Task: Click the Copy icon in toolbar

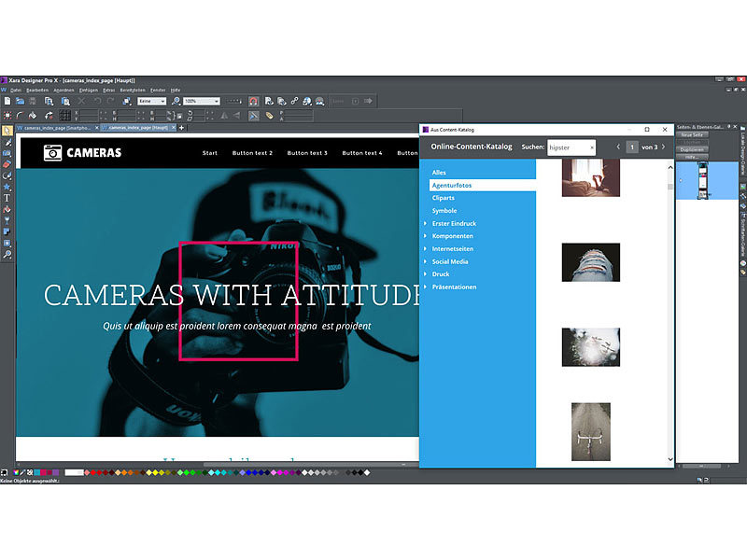Action: (49, 101)
